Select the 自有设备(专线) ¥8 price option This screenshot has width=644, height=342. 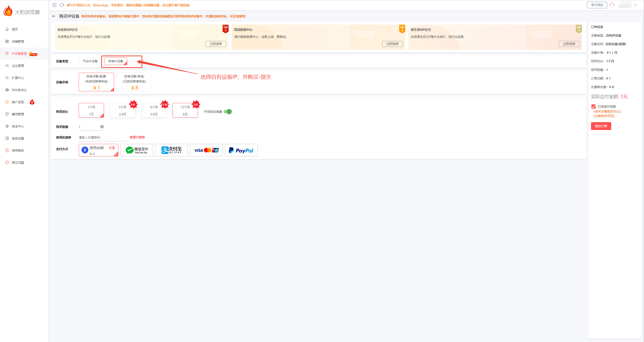134,82
